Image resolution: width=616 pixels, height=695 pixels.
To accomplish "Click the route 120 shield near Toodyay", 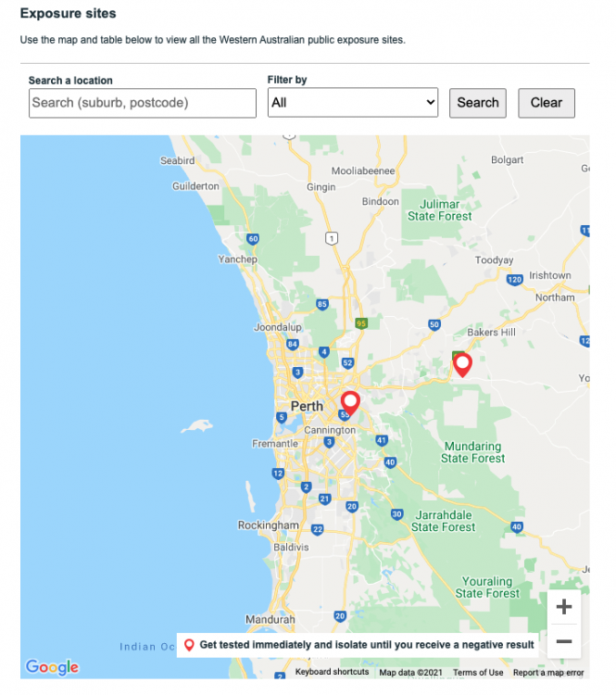I will pos(515,279).
